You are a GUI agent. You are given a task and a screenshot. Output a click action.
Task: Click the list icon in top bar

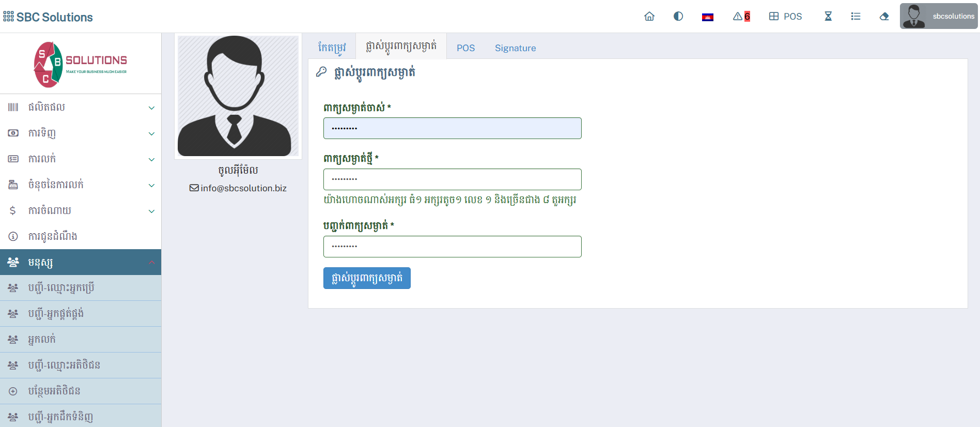pos(855,17)
